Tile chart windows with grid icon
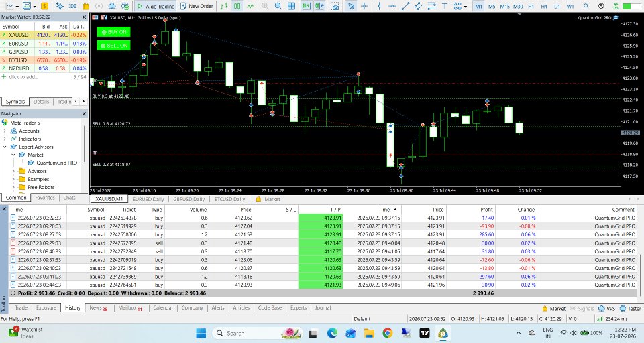644x343 pixels. click(x=291, y=6)
